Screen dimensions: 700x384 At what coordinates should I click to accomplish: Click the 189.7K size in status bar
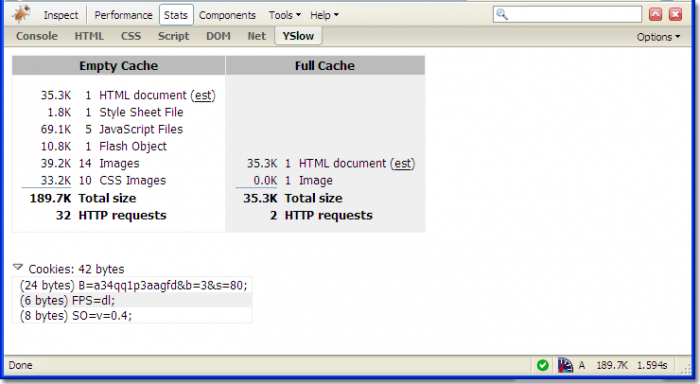pyautogui.click(x=612, y=365)
